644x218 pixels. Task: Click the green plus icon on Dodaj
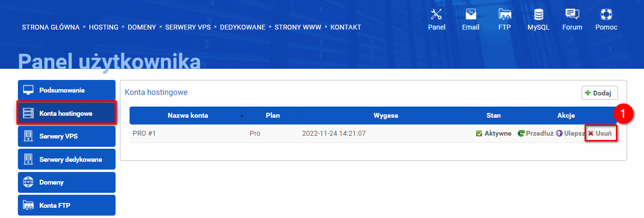click(588, 93)
